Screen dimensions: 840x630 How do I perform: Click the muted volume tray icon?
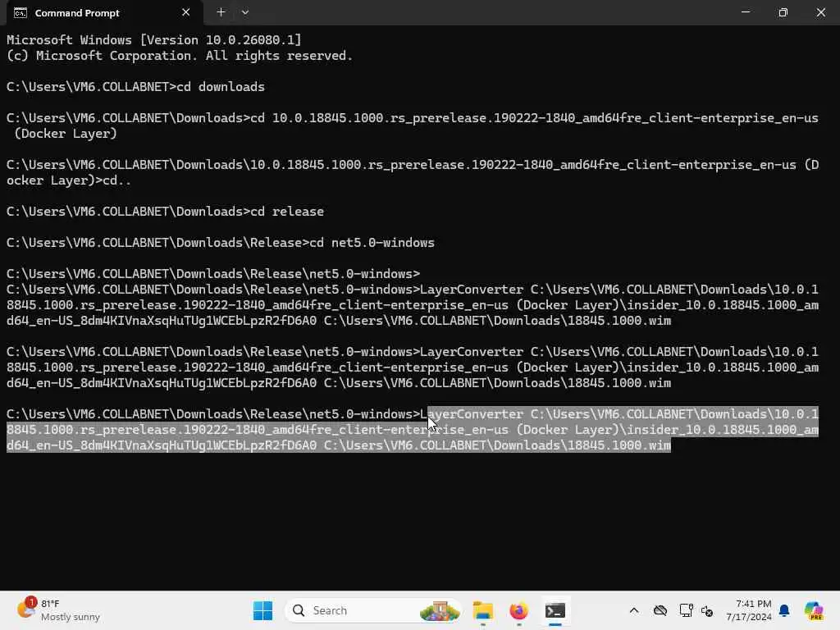coord(707,610)
